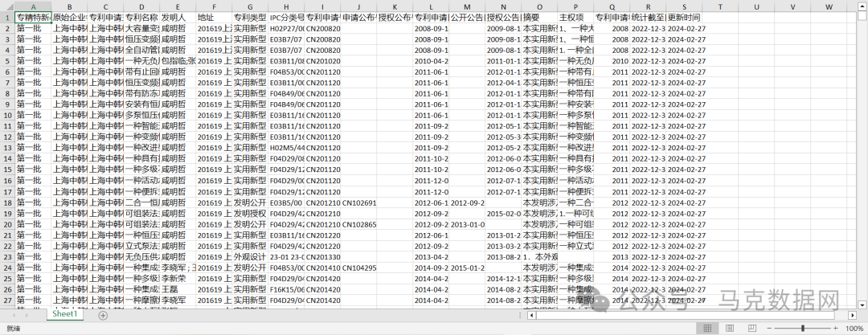
Task: Select header cell IPC分类号 in H1
Action: [286, 17]
